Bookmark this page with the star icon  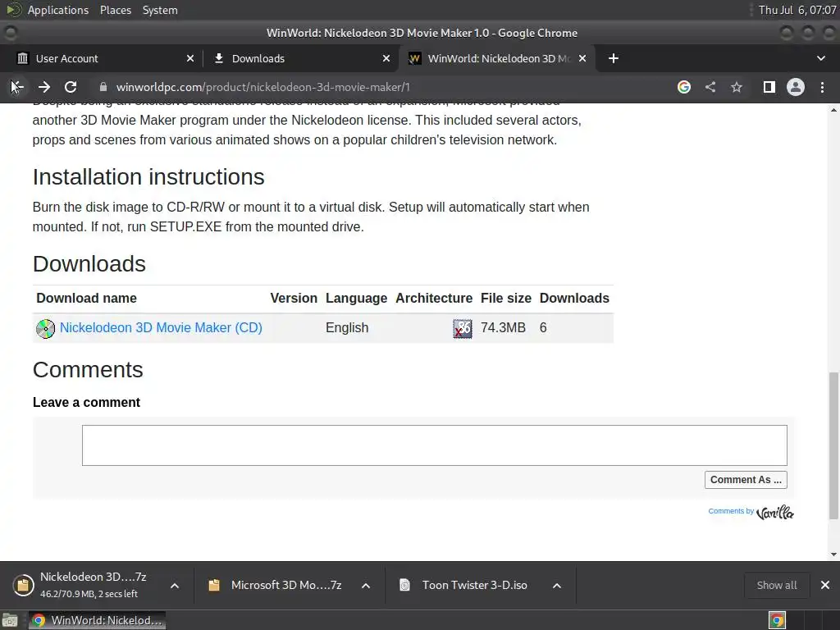pyautogui.click(x=737, y=87)
